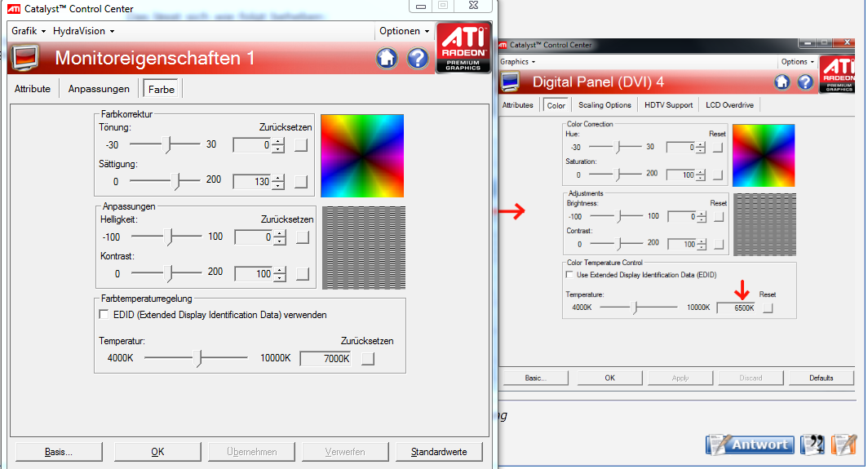Click the Standardwerte button
Viewport: 868px width, 469px height.
[439, 452]
